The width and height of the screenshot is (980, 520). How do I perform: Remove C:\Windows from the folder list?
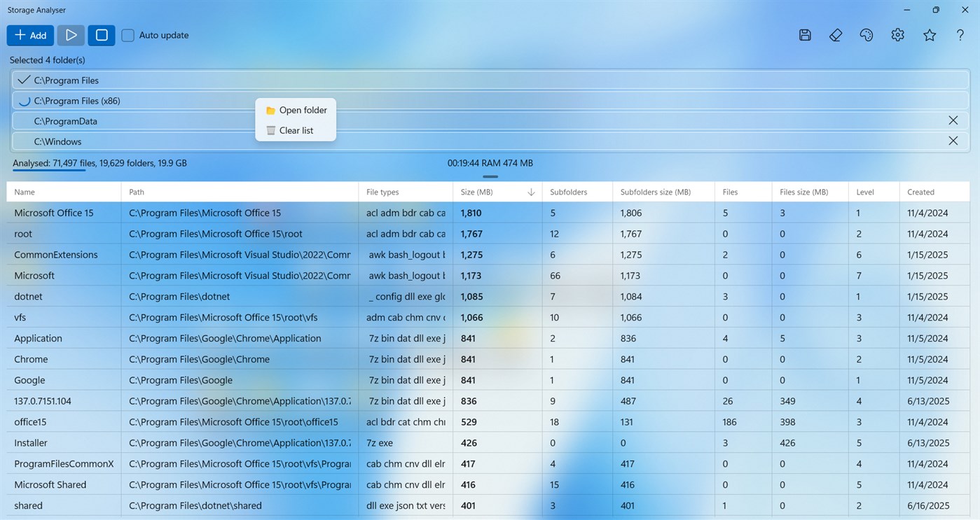[953, 140]
